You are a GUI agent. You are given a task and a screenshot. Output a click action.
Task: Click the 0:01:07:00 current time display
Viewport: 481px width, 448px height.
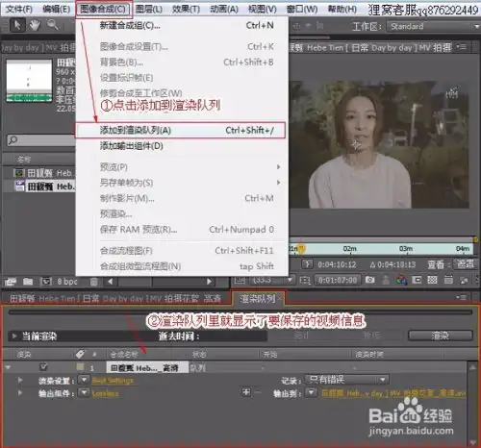(338, 281)
